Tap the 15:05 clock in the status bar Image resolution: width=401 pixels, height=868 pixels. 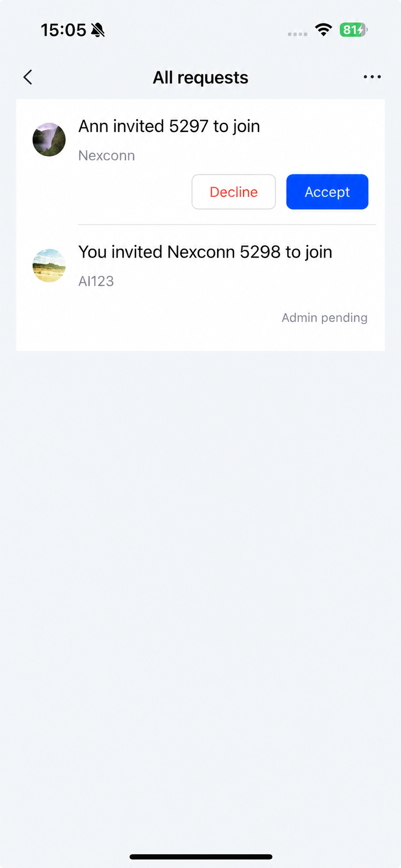click(63, 30)
